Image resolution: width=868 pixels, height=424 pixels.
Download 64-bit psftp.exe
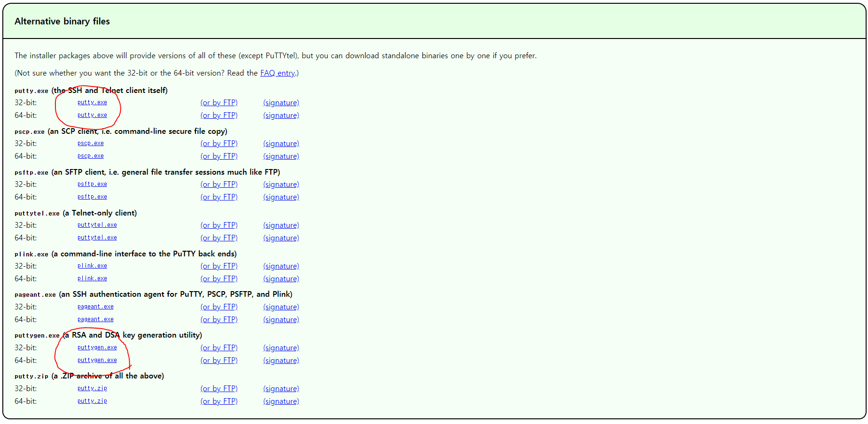pos(92,197)
